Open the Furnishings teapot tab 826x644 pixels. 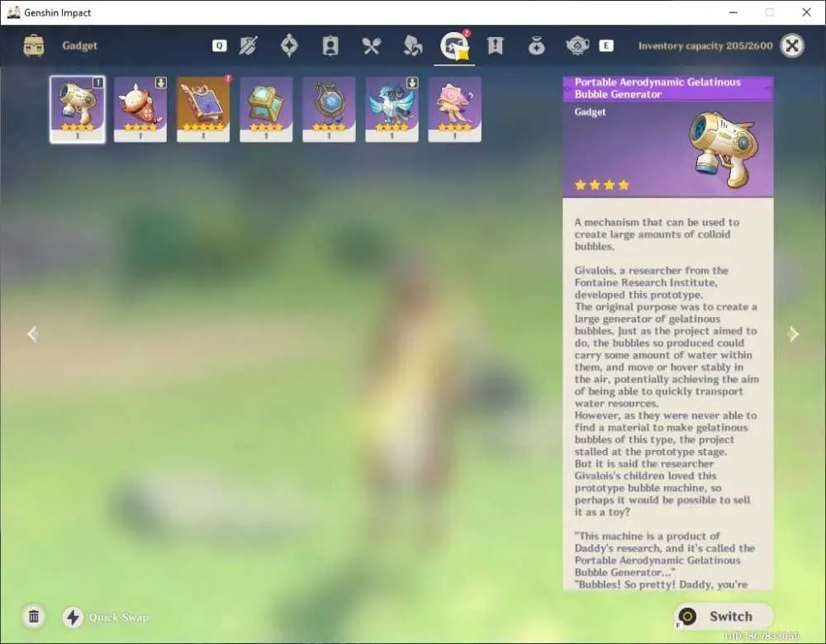coord(577,45)
